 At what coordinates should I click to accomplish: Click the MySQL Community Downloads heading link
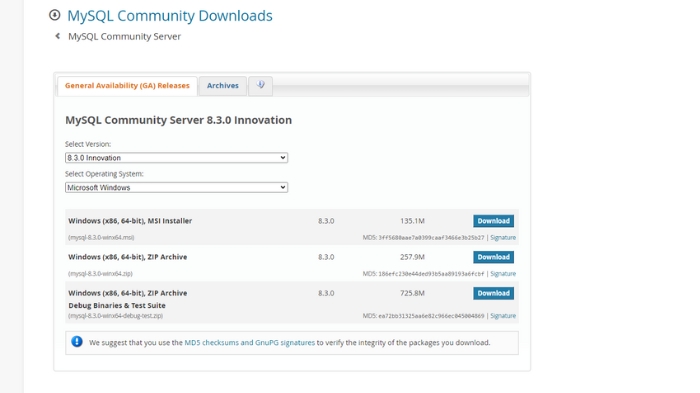(170, 16)
